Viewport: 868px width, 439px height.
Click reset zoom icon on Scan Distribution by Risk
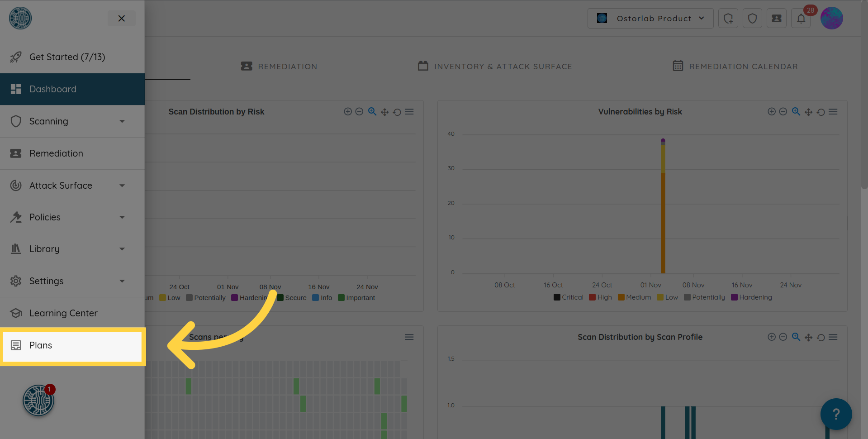[397, 112]
